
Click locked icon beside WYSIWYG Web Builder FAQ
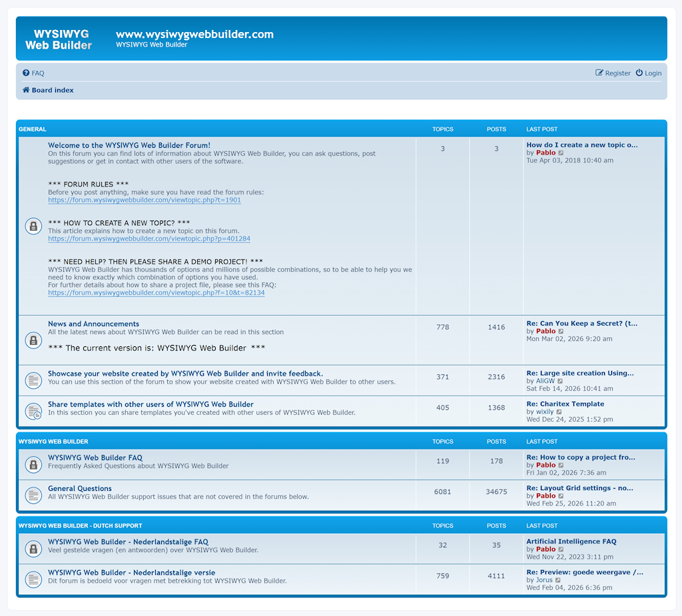(33, 465)
